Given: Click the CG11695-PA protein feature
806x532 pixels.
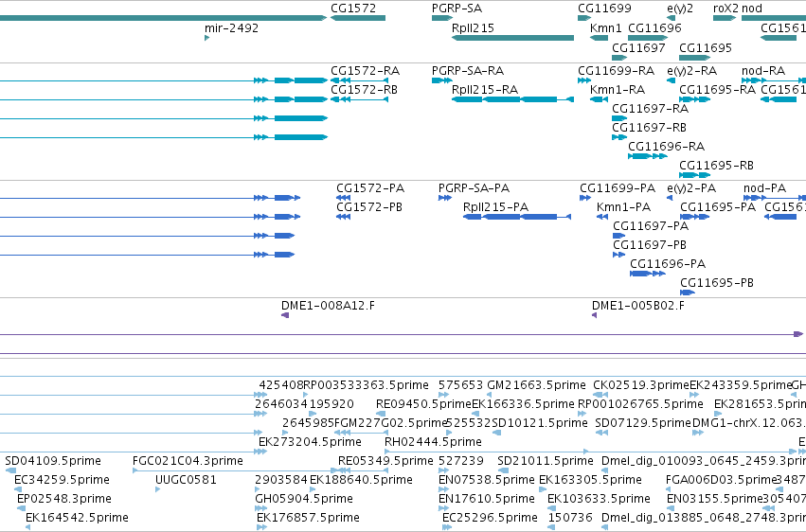Looking at the screenshot, I should 694,217.
